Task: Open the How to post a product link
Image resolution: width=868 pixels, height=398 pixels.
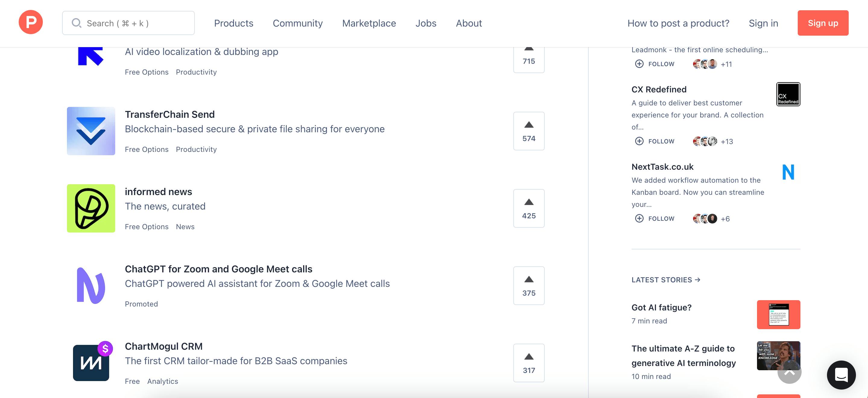Action: tap(678, 23)
